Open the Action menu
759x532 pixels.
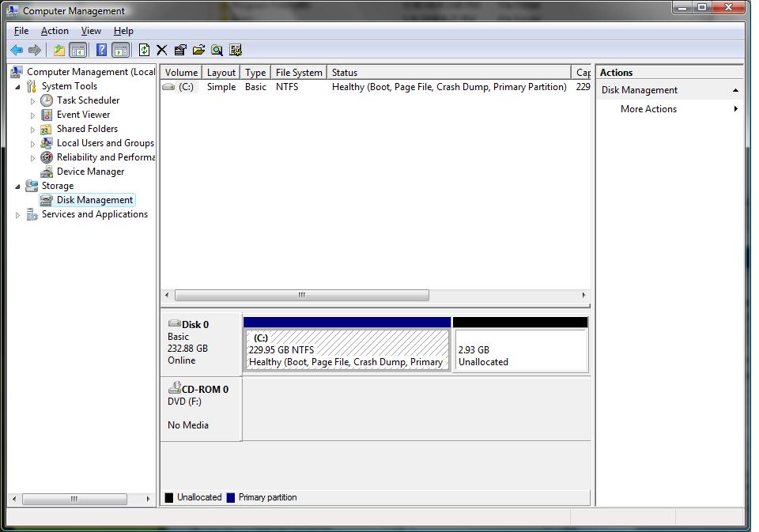pos(55,31)
